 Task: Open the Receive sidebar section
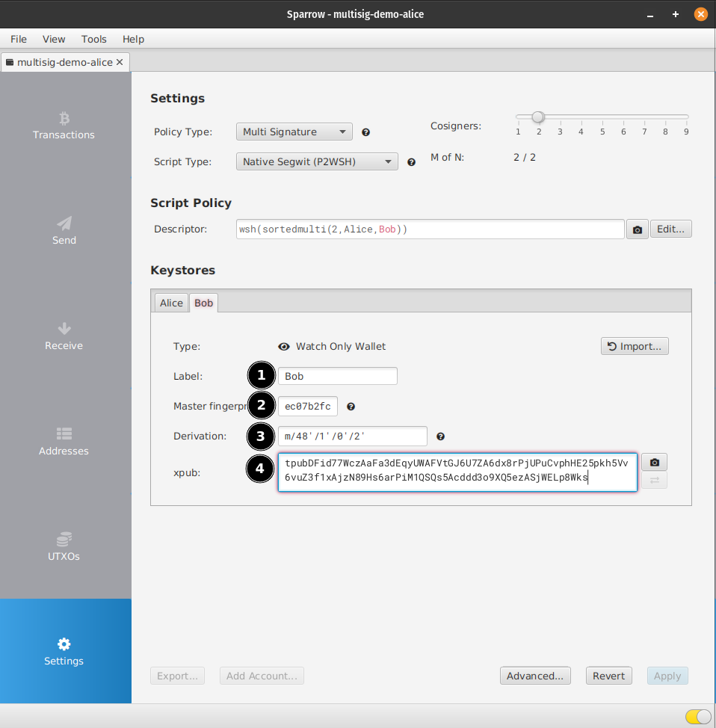(64, 336)
